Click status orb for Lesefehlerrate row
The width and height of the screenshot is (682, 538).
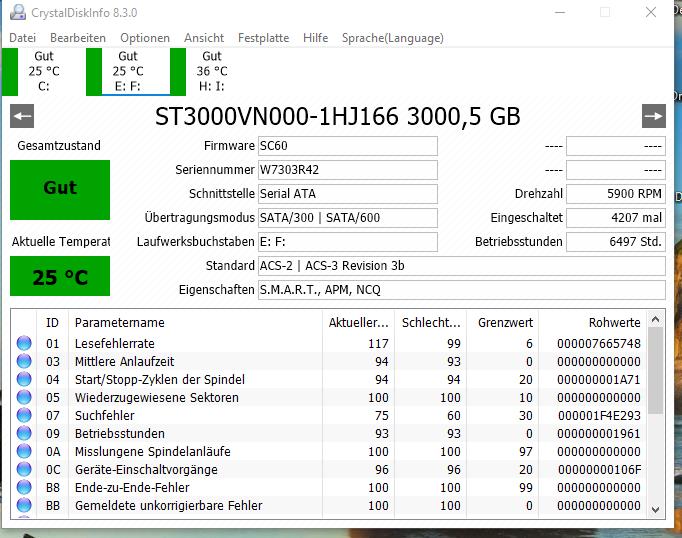coord(24,343)
